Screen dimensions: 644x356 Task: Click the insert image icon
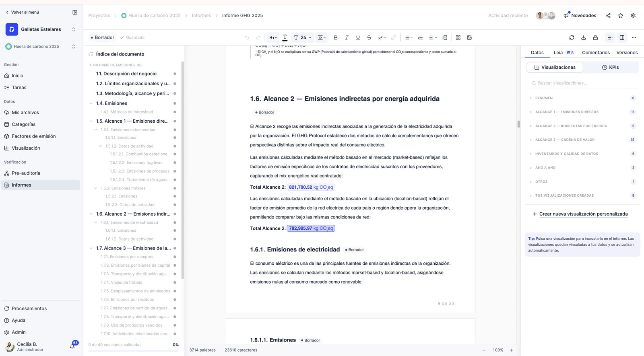point(469,37)
